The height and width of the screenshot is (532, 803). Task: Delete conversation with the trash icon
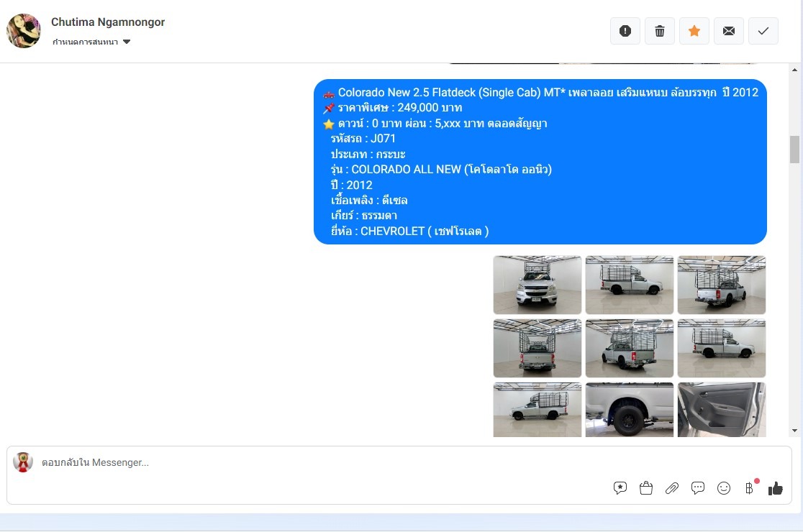[660, 31]
